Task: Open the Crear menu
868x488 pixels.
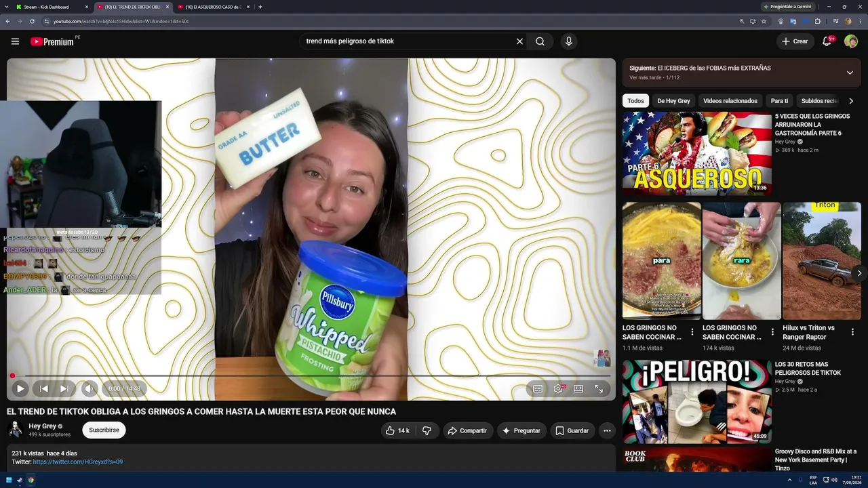Action: click(795, 41)
